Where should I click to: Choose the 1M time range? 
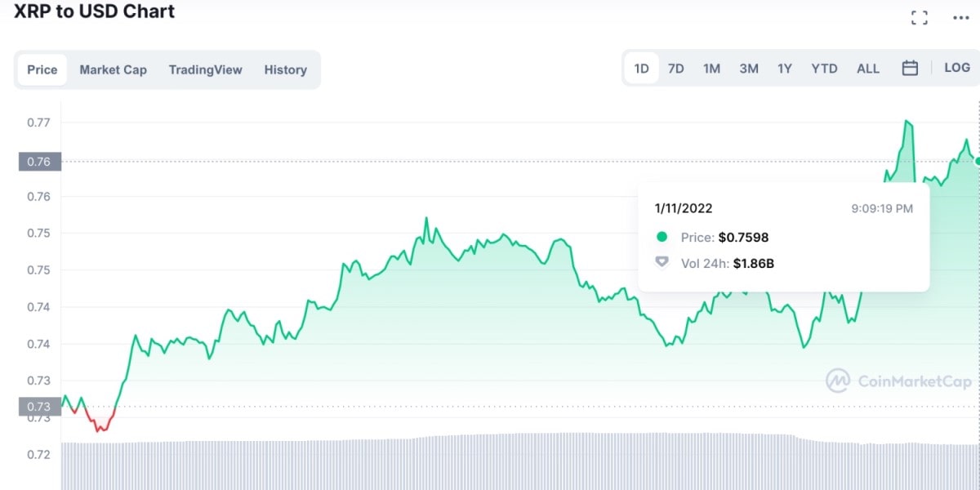tap(711, 69)
